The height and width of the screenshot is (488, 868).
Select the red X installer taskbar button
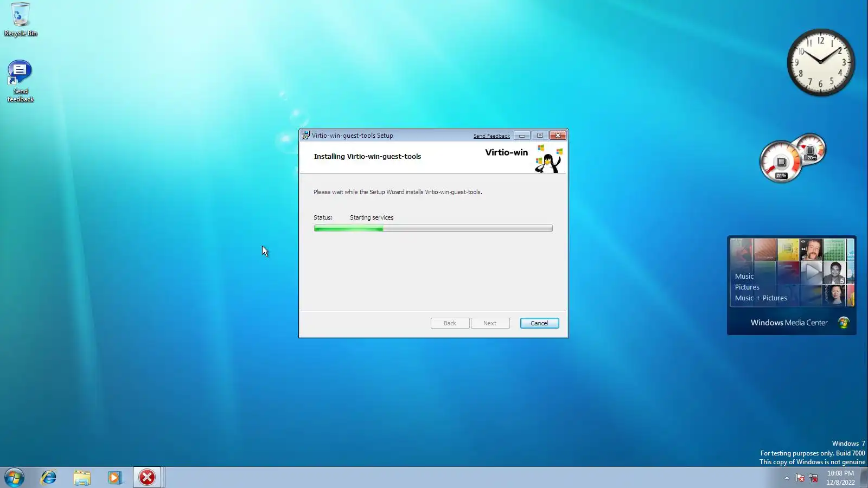[147, 478]
